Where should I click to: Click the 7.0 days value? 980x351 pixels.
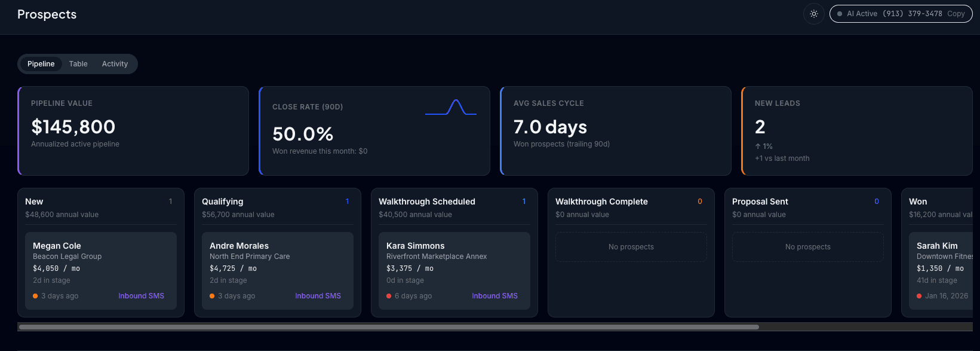550,127
